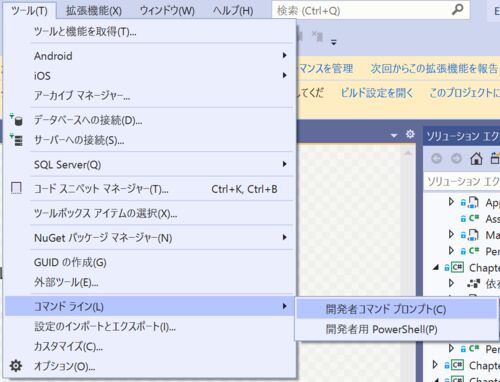
Task: Click the SQL Server submenu arrow
Action: 284,164
